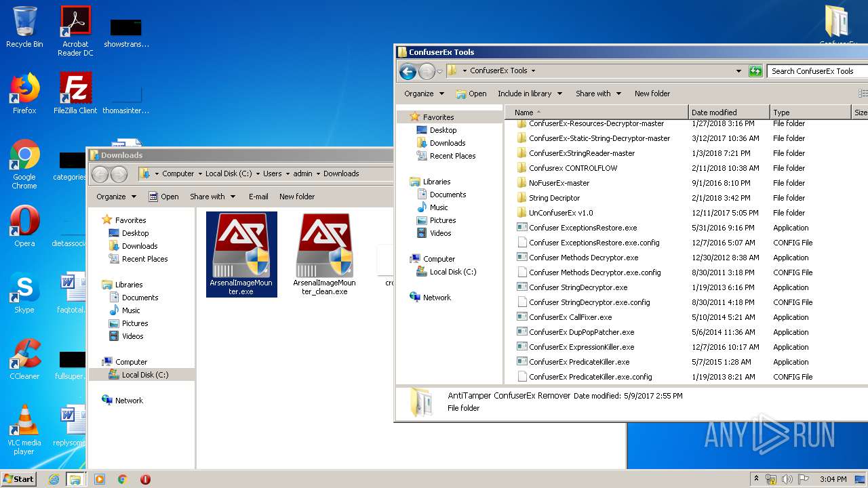Select the NoFuserEx-master folder
The image size is (868, 488).
click(x=559, y=183)
